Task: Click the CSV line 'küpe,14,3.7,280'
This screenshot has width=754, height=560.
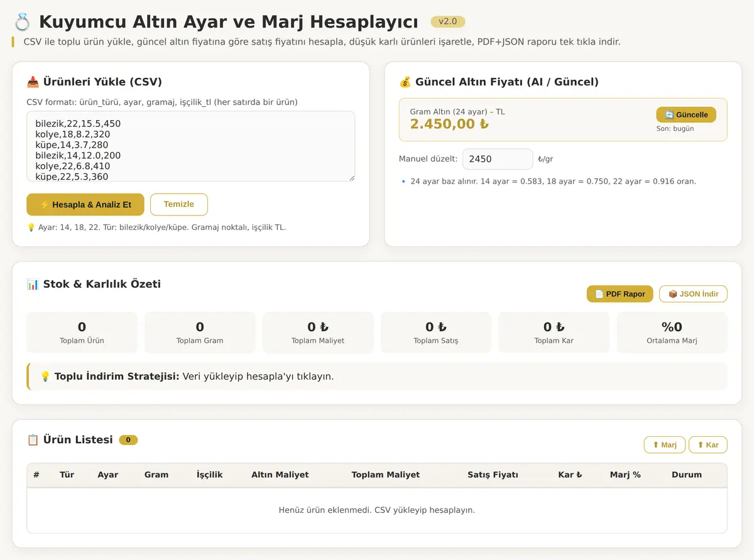Action: click(x=72, y=145)
